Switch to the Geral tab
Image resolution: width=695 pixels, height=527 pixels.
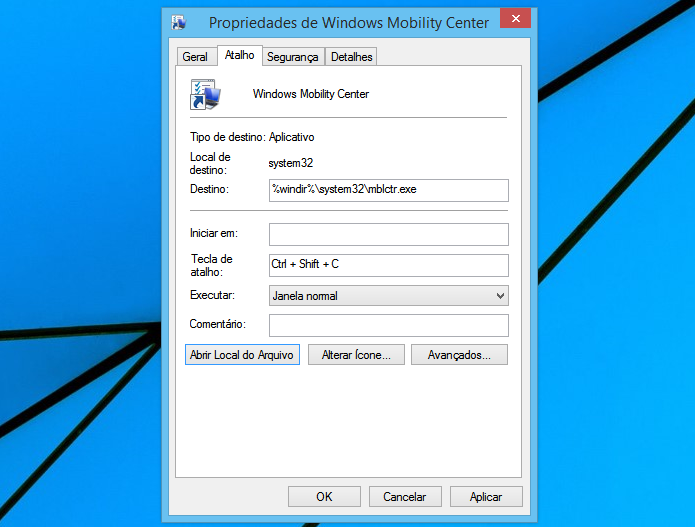tap(195, 57)
